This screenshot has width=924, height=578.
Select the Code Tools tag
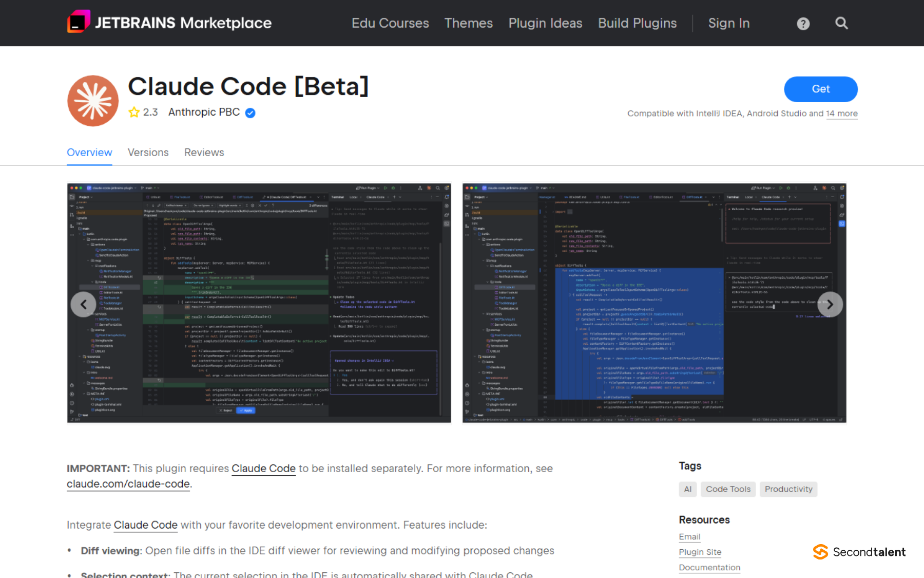pos(728,489)
